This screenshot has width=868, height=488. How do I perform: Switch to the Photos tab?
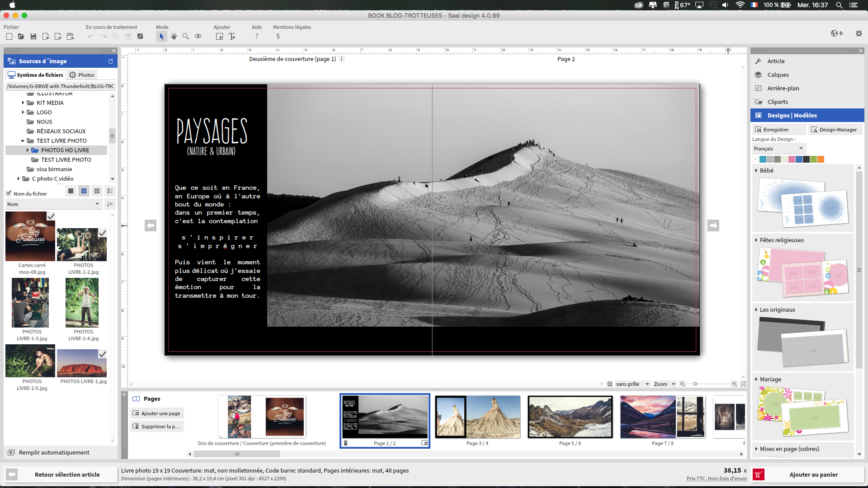pyautogui.click(x=82, y=75)
